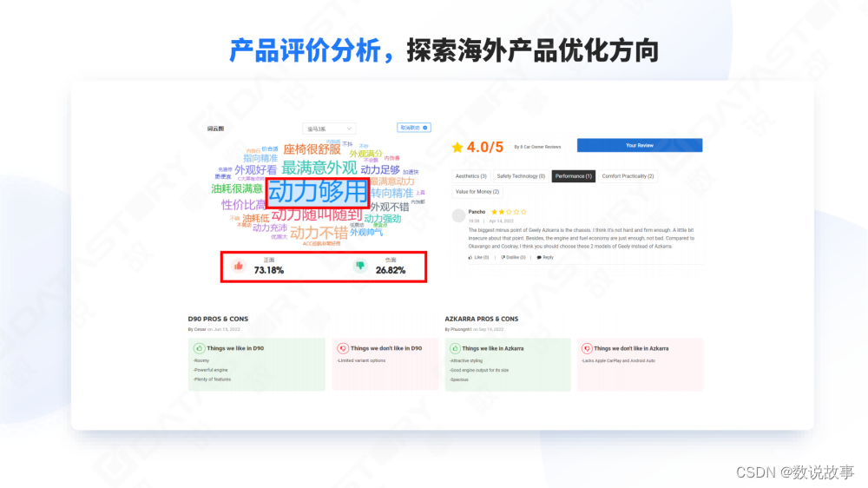Select the word 外观好看 in the cloud
The image size is (868, 488).
255,170
